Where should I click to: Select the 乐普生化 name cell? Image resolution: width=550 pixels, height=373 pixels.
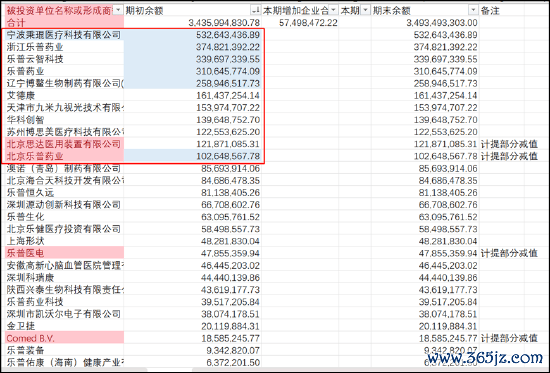click(64, 217)
